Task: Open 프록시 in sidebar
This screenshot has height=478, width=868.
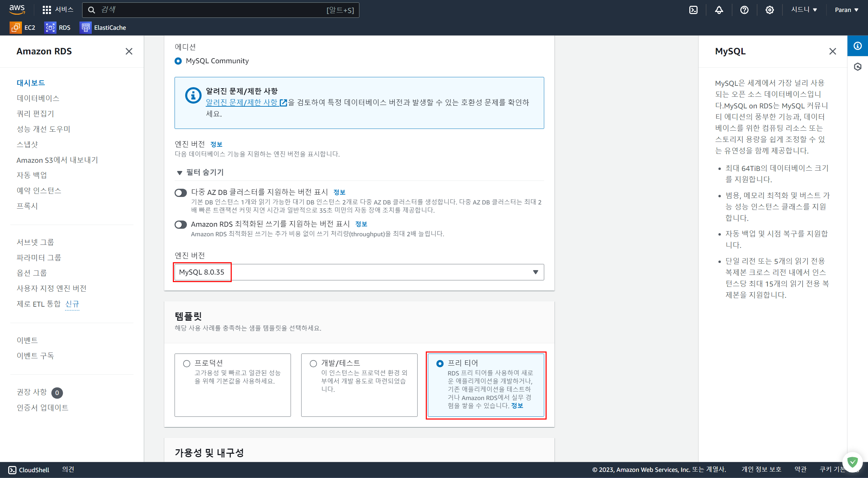Action: tap(27, 206)
